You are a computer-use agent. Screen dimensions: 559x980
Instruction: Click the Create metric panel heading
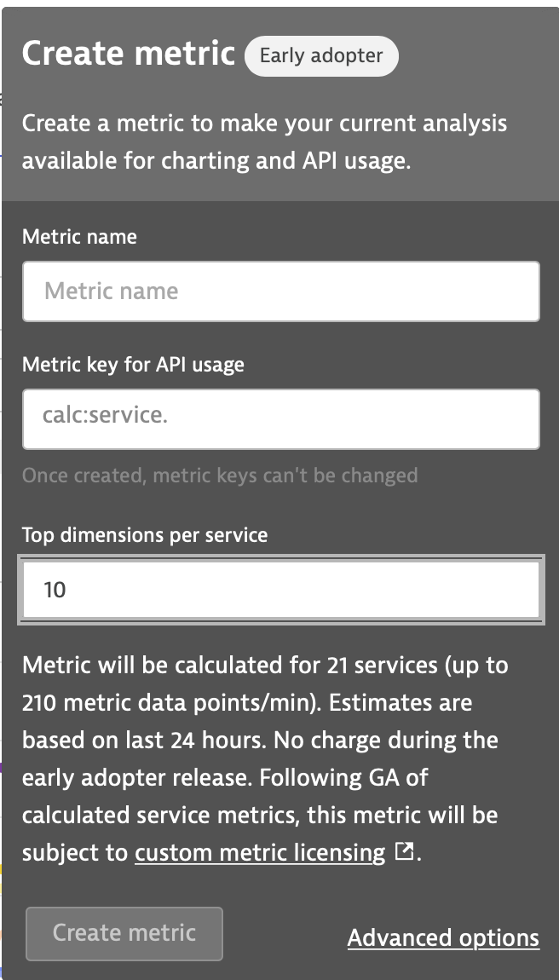(x=128, y=55)
